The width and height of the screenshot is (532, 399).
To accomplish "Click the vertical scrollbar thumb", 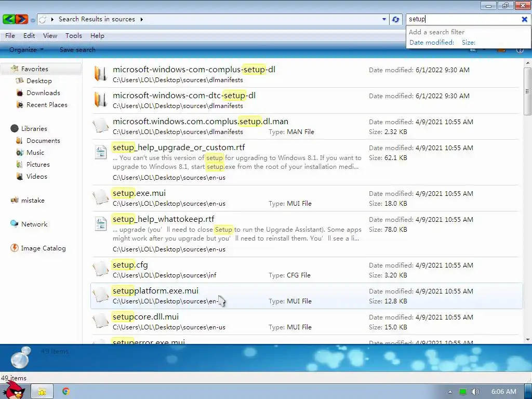I will (527, 91).
